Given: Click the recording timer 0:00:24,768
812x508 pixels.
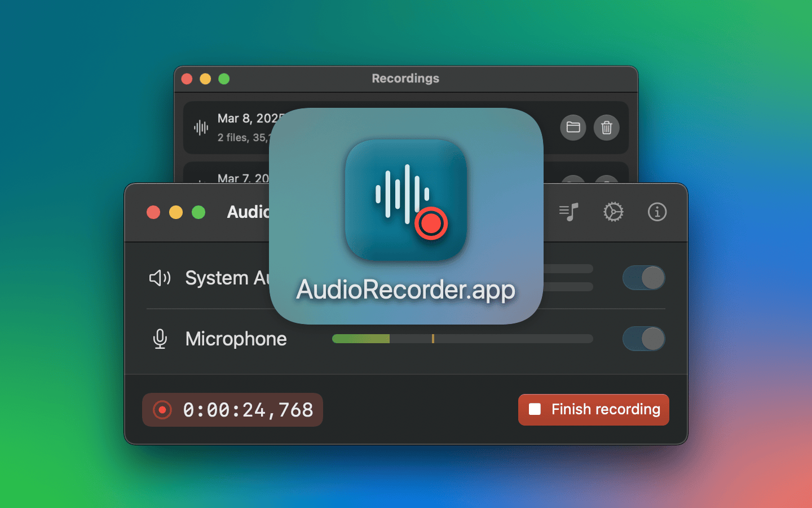Looking at the screenshot, I should [x=248, y=410].
